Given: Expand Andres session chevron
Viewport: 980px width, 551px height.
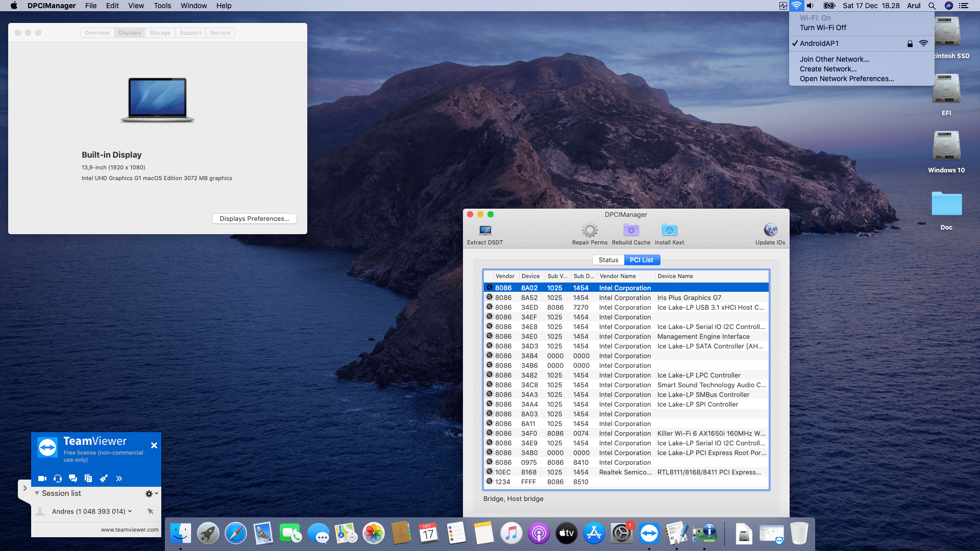Looking at the screenshot, I should pyautogui.click(x=130, y=511).
